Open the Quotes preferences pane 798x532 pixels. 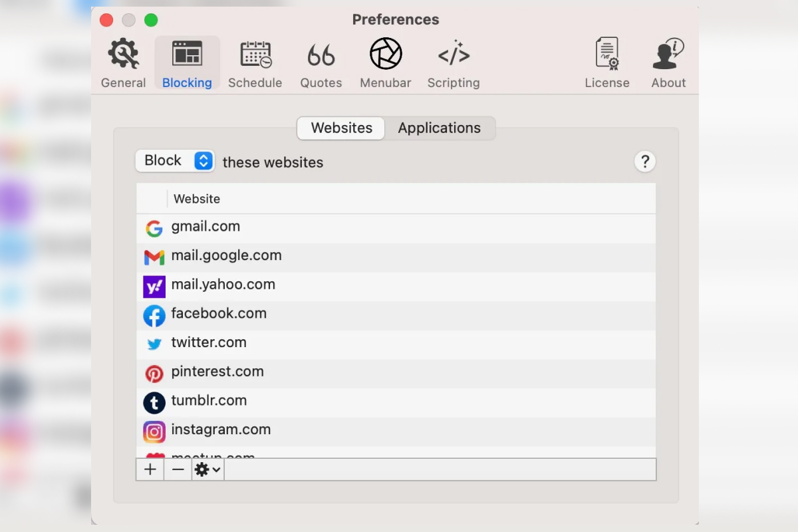(321, 64)
